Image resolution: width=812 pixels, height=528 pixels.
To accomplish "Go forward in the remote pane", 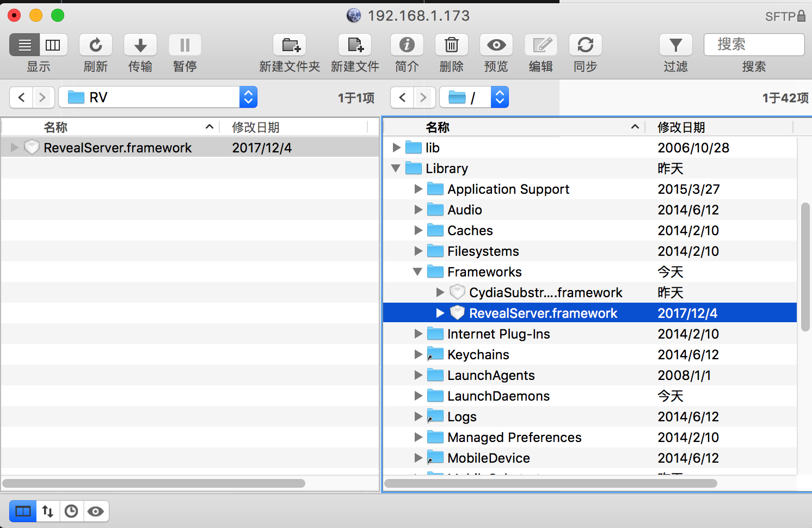I will point(424,97).
